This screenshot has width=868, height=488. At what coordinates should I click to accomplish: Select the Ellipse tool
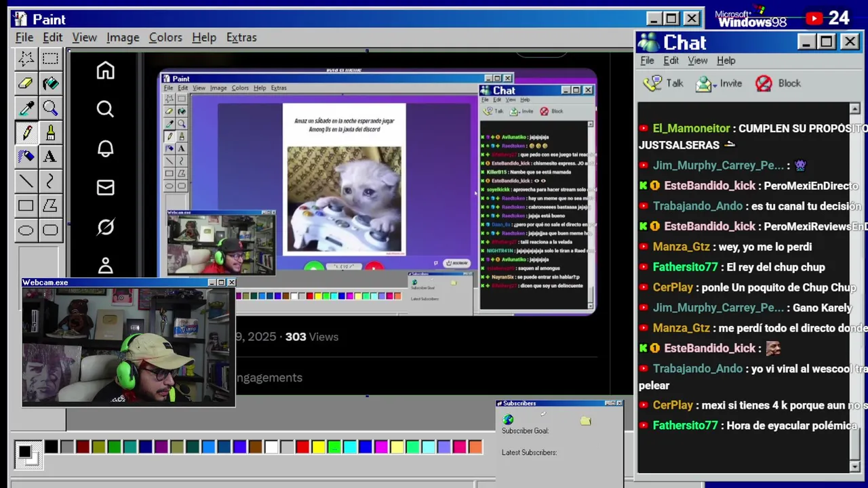coord(26,230)
